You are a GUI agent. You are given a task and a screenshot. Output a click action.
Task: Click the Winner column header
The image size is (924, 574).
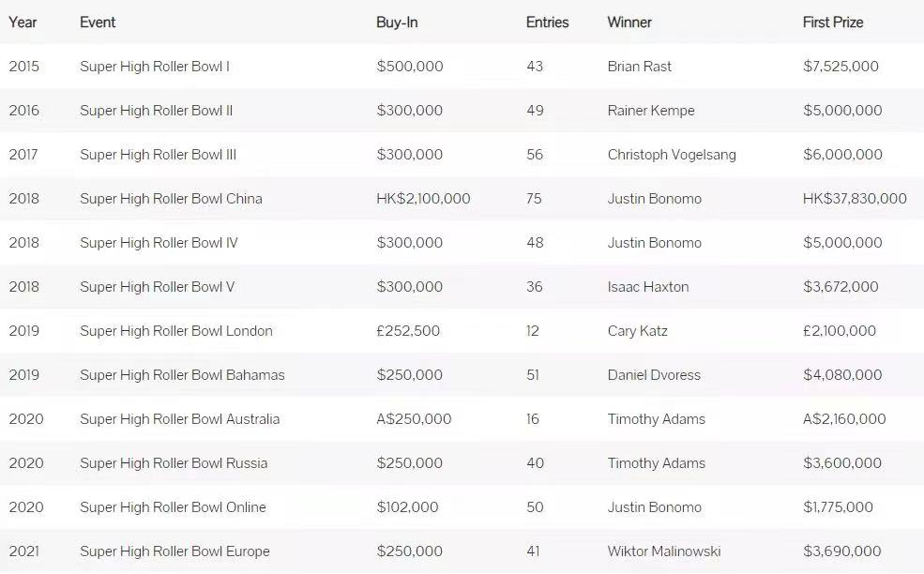coord(629,23)
